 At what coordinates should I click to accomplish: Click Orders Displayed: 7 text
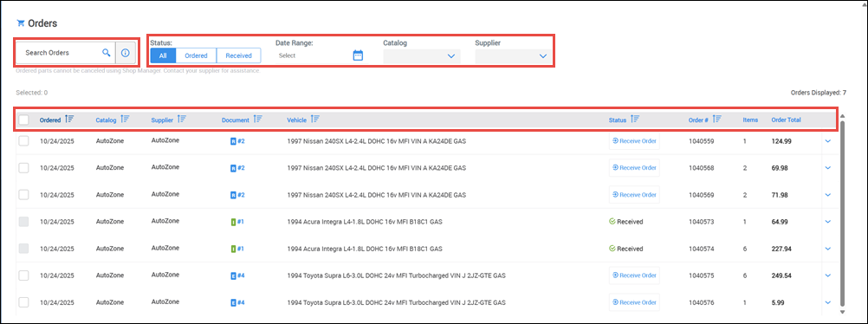click(818, 93)
